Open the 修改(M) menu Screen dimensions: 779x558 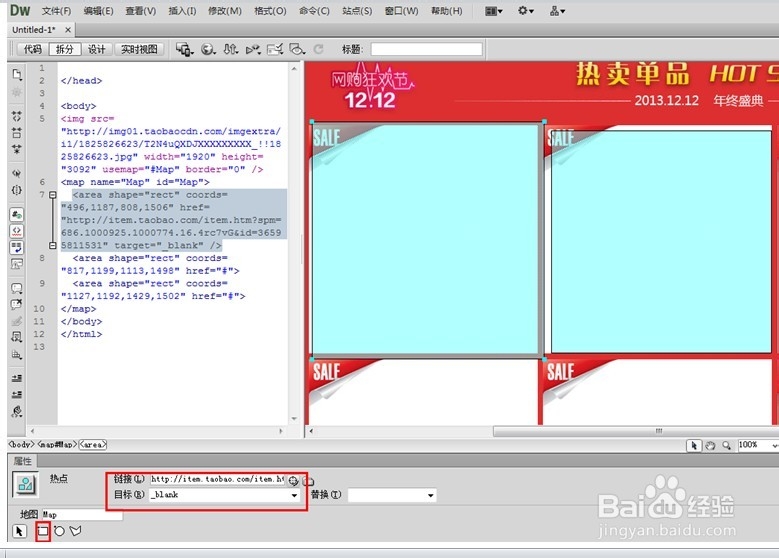click(225, 11)
